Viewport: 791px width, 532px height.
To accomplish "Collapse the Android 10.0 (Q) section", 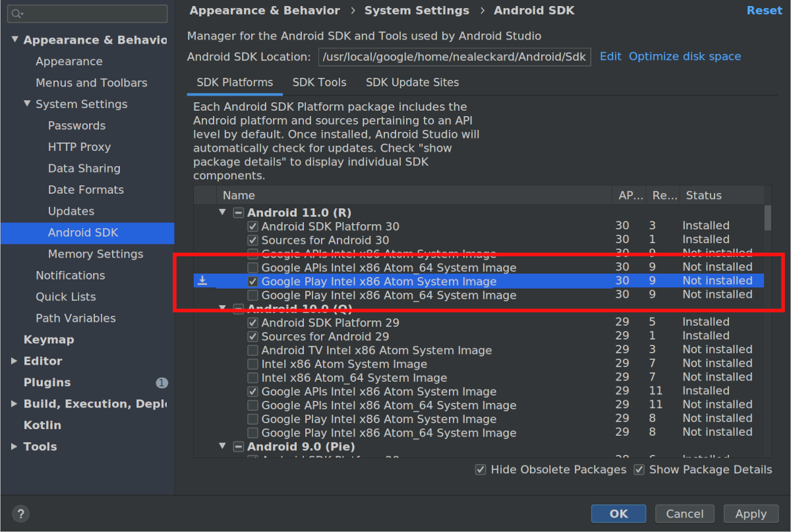I will pos(222,309).
